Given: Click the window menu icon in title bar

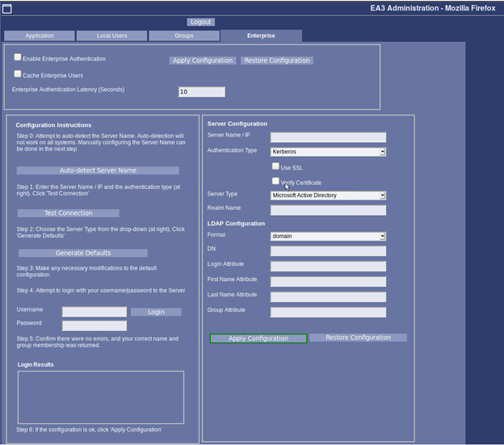Looking at the screenshot, I should [x=6, y=8].
